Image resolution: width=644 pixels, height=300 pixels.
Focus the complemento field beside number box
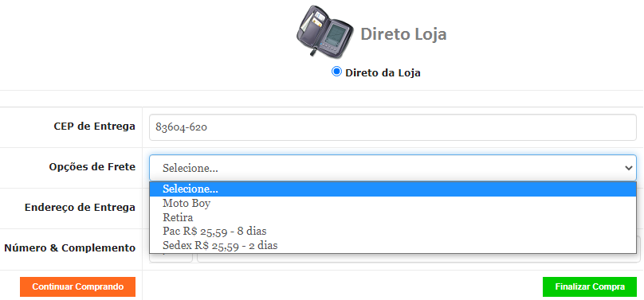point(418,257)
